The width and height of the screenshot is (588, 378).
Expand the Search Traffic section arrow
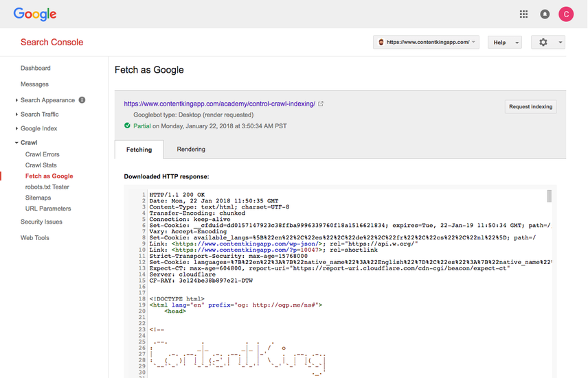[x=16, y=115]
